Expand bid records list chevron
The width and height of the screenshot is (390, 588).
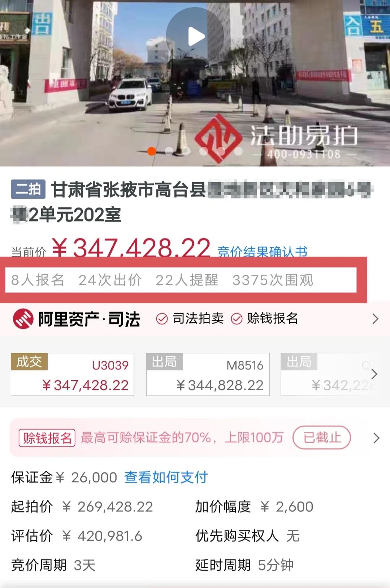coord(374,374)
